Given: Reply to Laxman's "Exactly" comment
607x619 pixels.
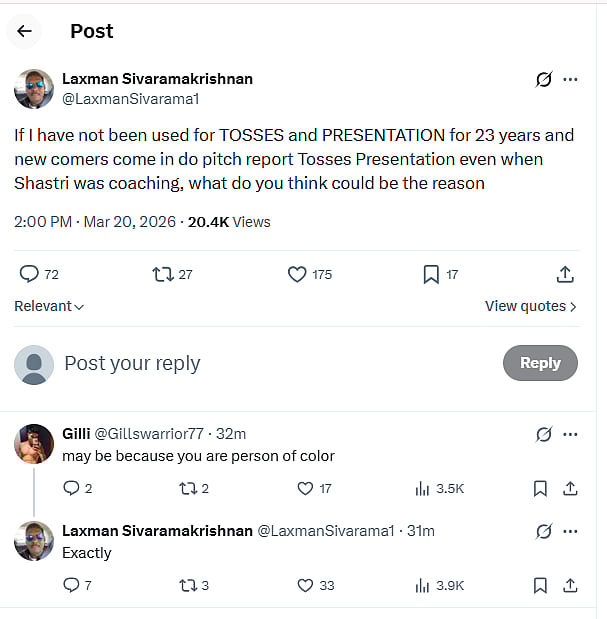Looking at the screenshot, I should [71, 585].
